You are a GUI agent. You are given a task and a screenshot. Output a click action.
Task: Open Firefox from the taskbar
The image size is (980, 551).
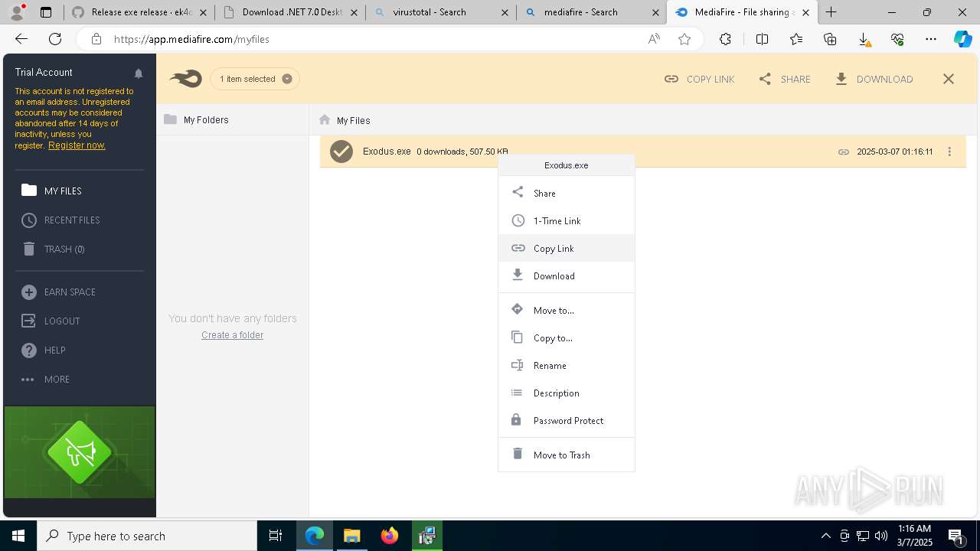pos(390,536)
